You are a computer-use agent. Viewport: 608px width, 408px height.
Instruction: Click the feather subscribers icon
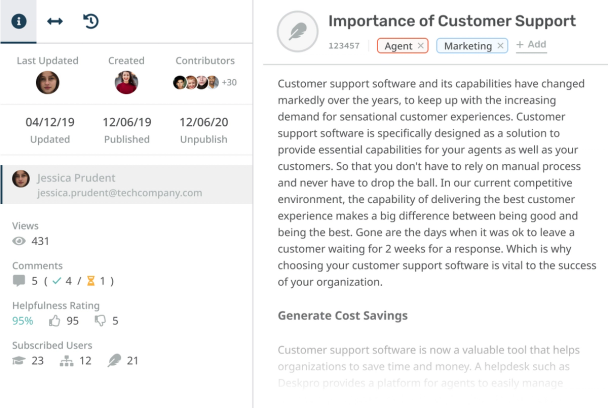pos(114,361)
